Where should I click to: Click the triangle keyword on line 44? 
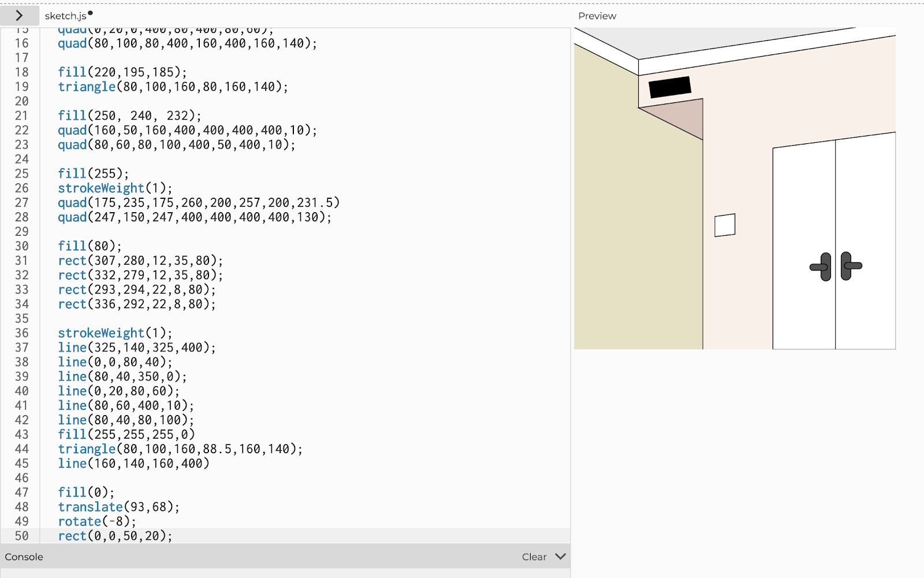pyautogui.click(x=87, y=449)
